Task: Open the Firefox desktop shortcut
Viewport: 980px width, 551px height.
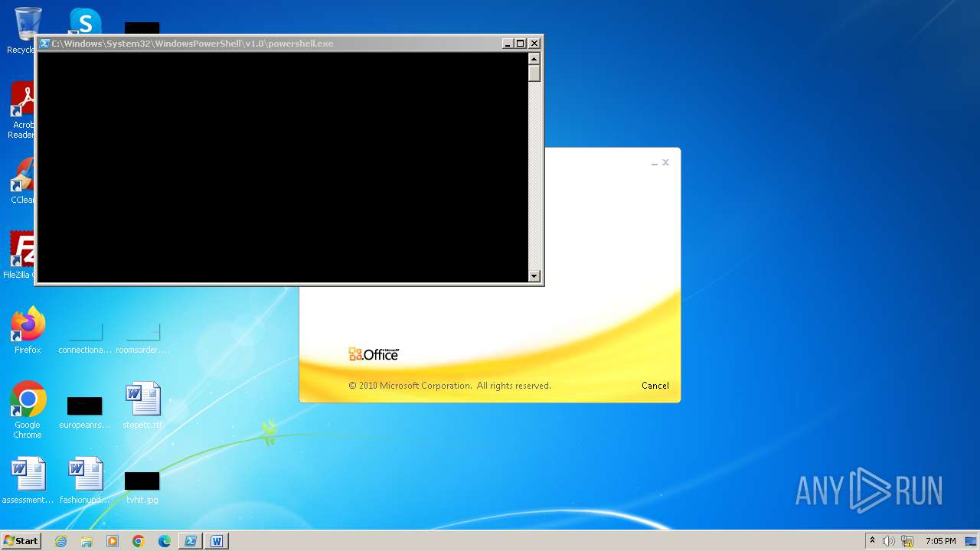Action: [x=28, y=331]
